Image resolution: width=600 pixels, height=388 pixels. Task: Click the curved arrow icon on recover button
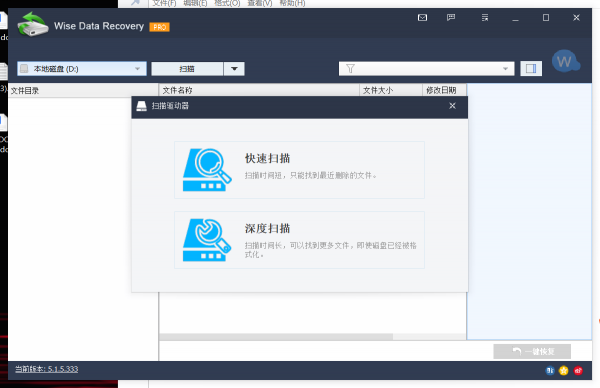pos(517,351)
